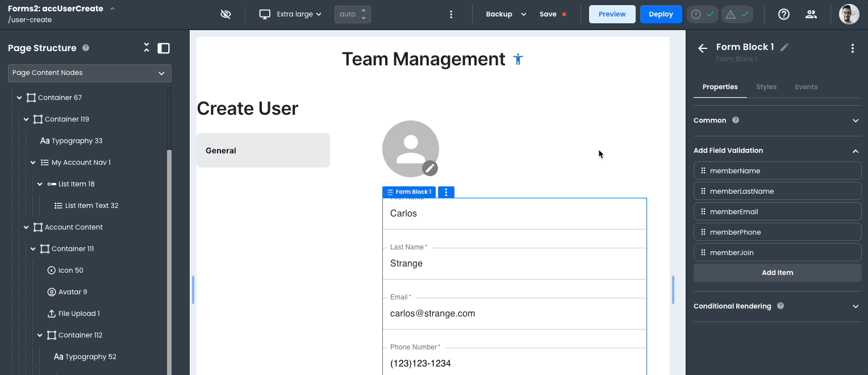
Task: Click the back arrow in properties panel
Action: (x=703, y=48)
